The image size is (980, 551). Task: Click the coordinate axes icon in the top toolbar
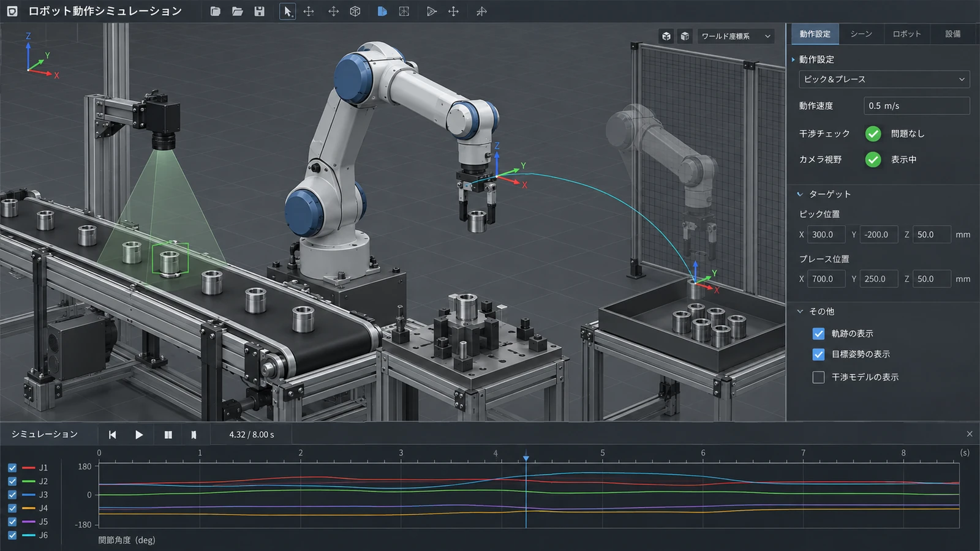point(481,11)
